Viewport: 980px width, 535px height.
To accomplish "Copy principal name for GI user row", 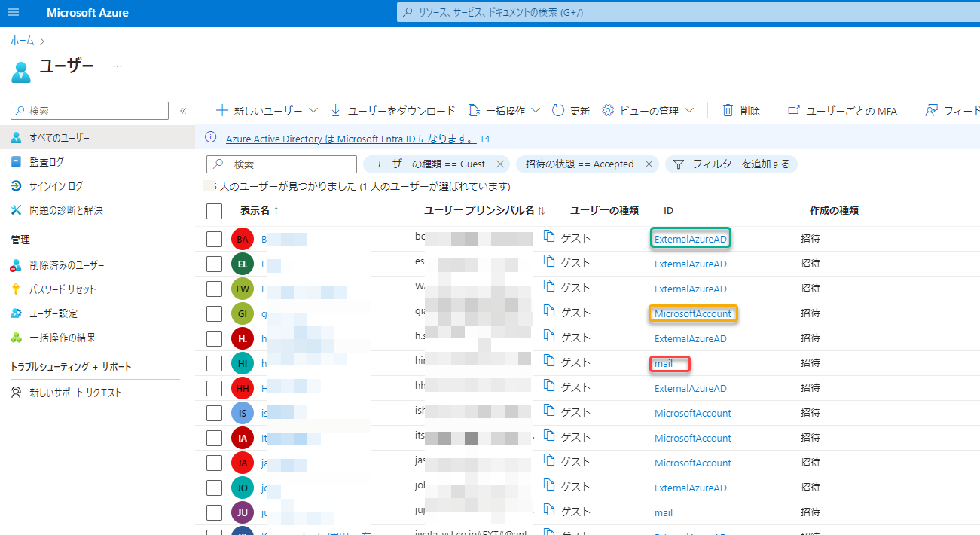I will coord(549,312).
